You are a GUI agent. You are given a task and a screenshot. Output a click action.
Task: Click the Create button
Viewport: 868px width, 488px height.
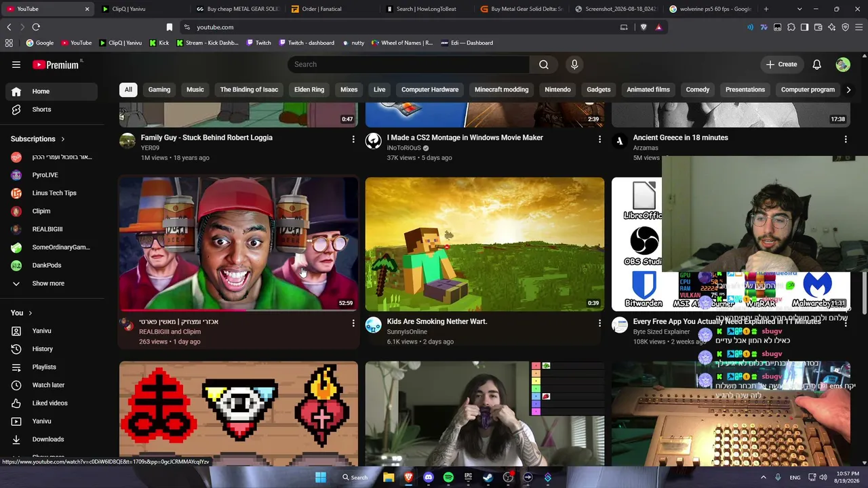tap(781, 64)
